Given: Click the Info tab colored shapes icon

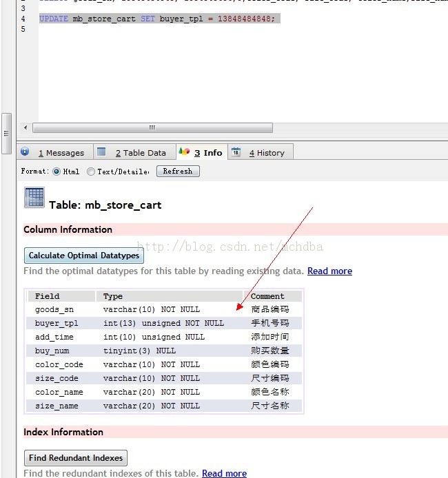Looking at the screenshot, I should [x=184, y=152].
